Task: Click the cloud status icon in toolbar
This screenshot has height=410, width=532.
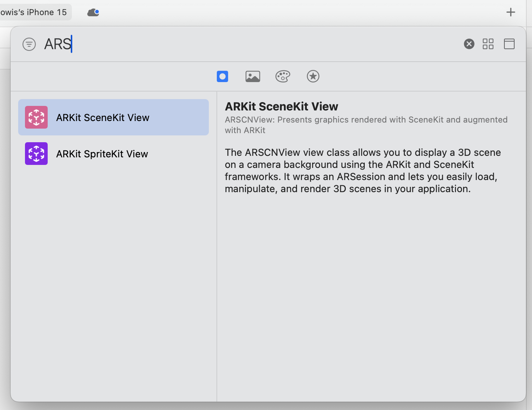Action: coord(93,12)
